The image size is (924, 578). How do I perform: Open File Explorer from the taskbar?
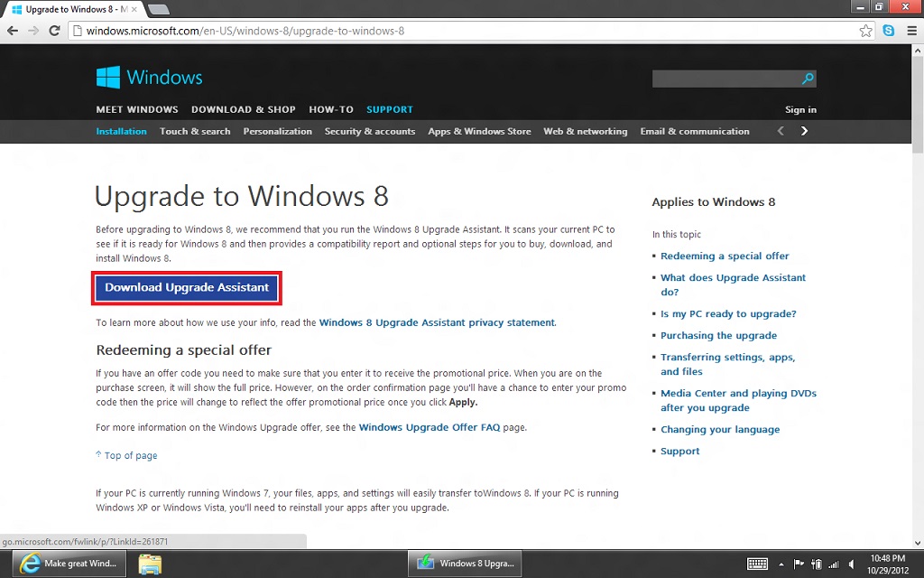[151, 564]
